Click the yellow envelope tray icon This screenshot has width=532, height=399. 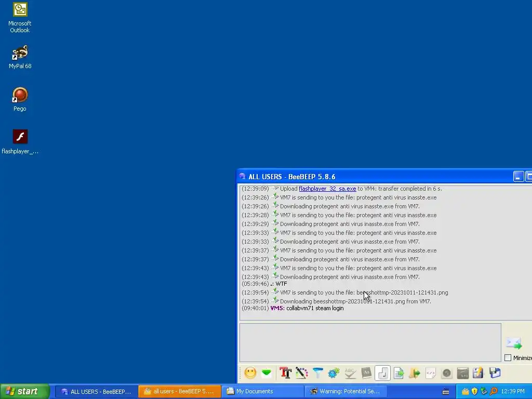[465, 392]
